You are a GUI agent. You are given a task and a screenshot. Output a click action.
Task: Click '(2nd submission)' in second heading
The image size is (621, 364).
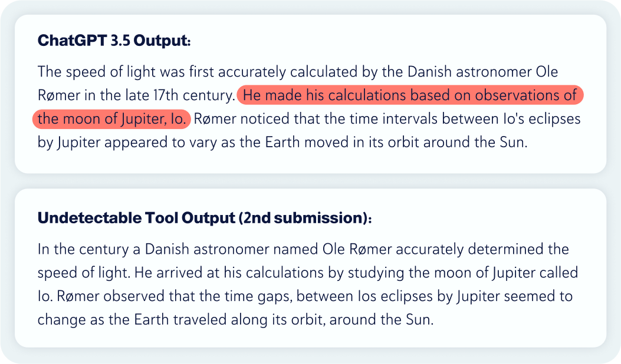pyautogui.click(x=304, y=218)
